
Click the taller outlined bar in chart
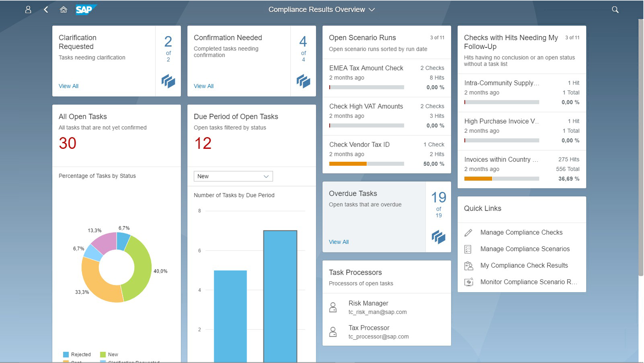click(x=280, y=296)
